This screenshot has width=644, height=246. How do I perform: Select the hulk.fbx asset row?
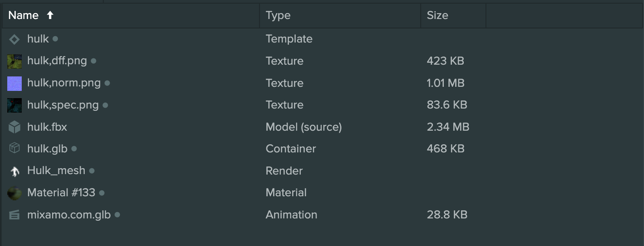pos(322,127)
